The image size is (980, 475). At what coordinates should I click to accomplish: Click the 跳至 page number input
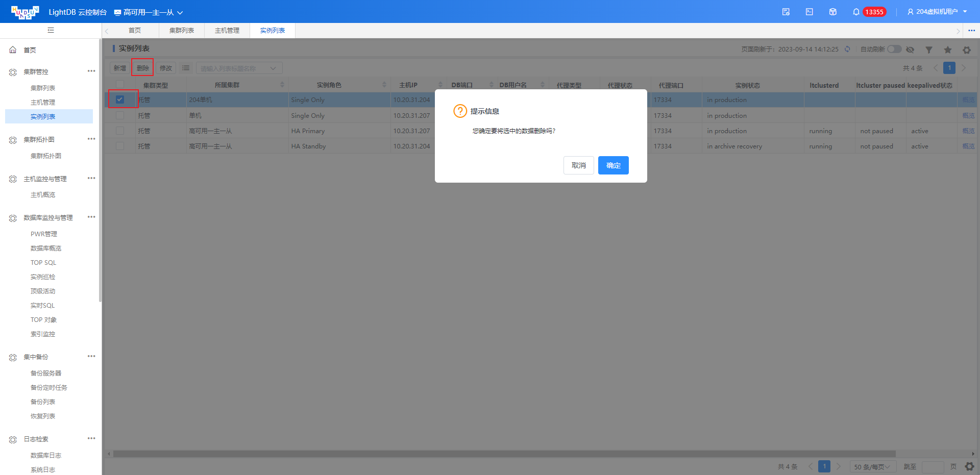[933, 467]
